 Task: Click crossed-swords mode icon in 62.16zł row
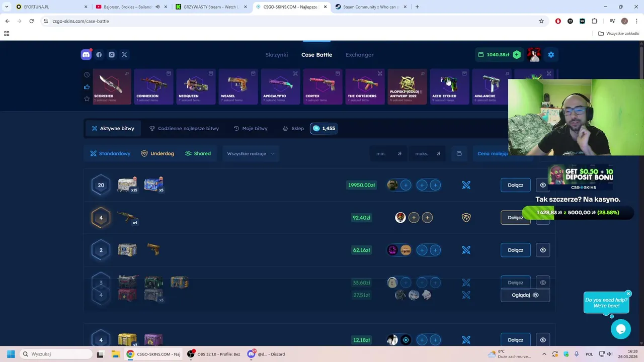coord(466,250)
